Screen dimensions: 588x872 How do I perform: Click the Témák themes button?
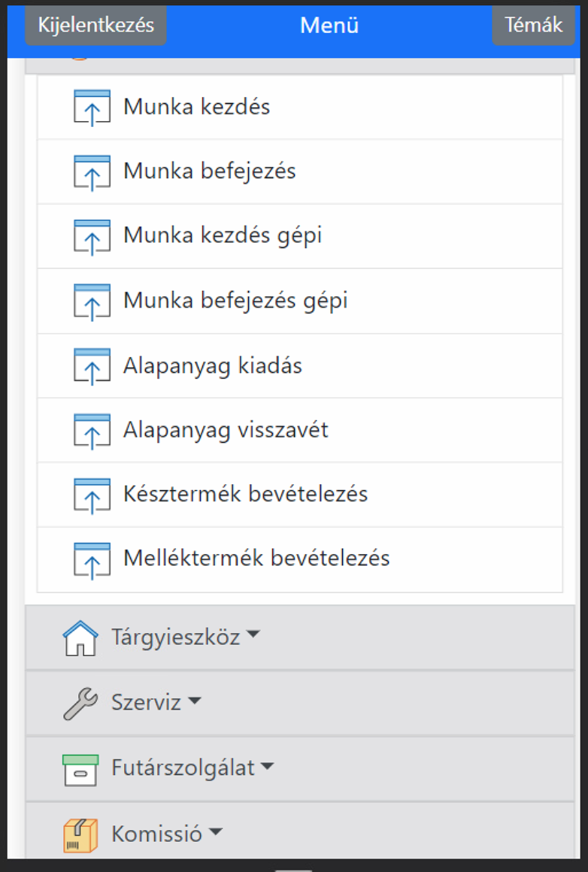[x=533, y=25]
